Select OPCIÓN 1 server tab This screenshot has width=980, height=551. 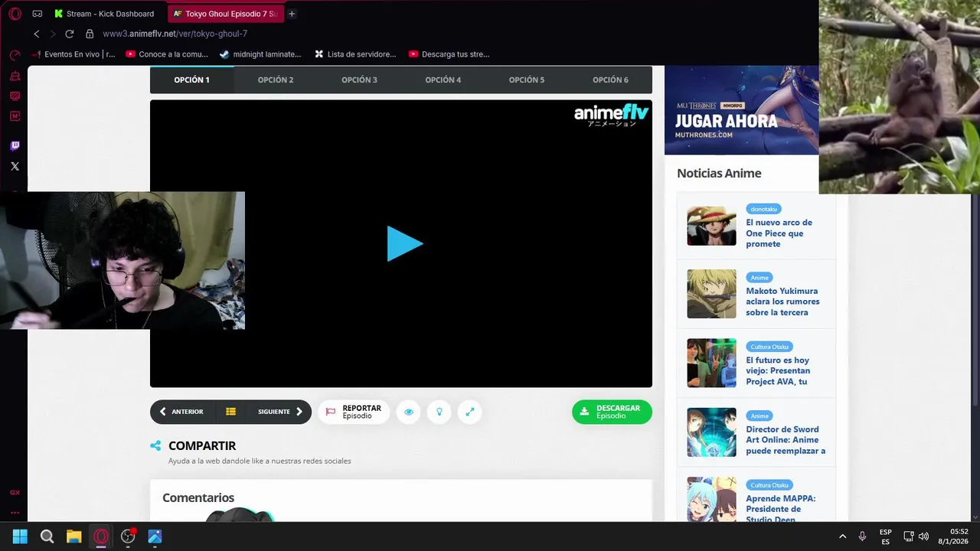coord(191,80)
